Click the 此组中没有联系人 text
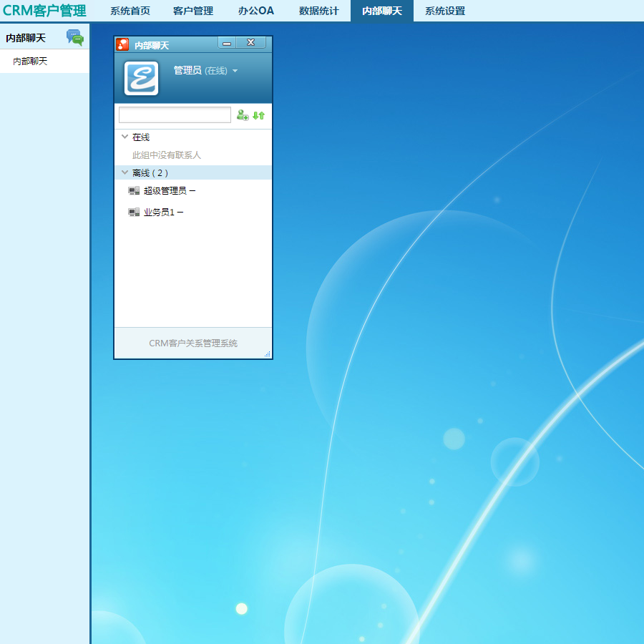 tap(166, 155)
